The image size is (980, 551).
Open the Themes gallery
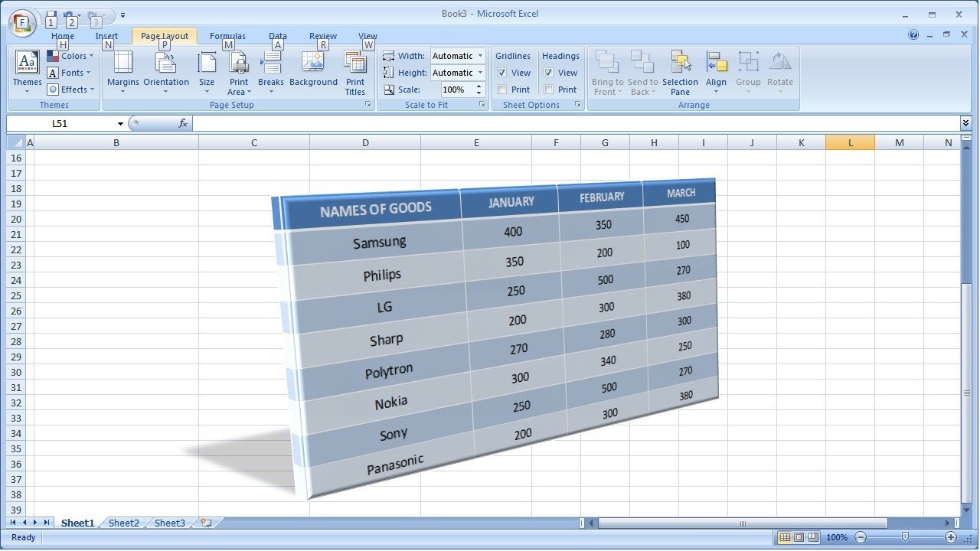[28, 72]
